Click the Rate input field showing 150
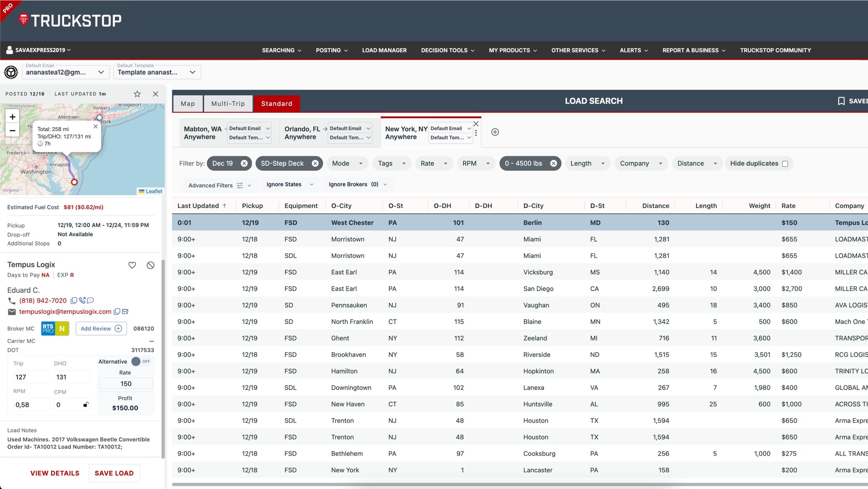The height and width of the screenshot is (489, 868). 126,384
